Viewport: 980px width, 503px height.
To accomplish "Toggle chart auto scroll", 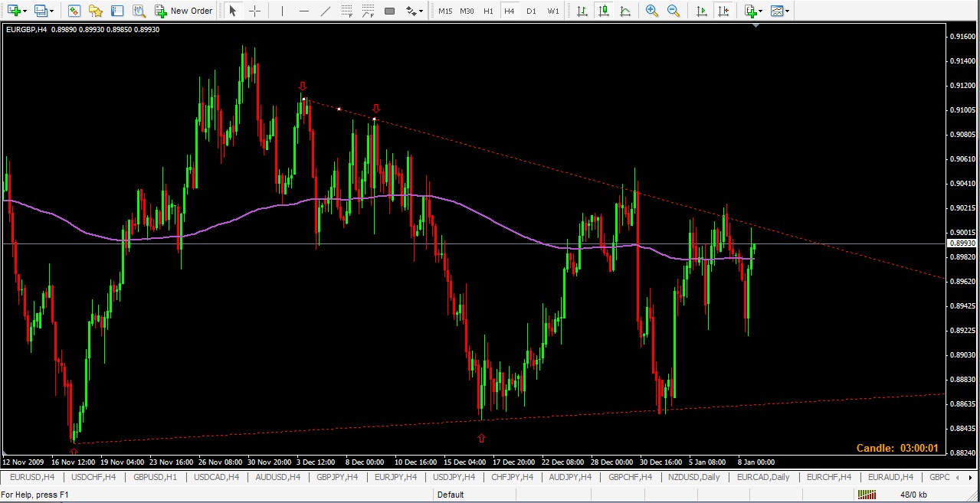I will point(701,11).
